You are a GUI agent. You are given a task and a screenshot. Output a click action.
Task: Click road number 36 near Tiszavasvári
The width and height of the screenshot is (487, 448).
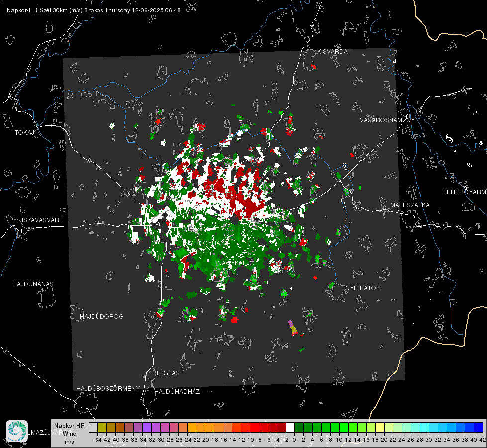[x=31, y=229]
